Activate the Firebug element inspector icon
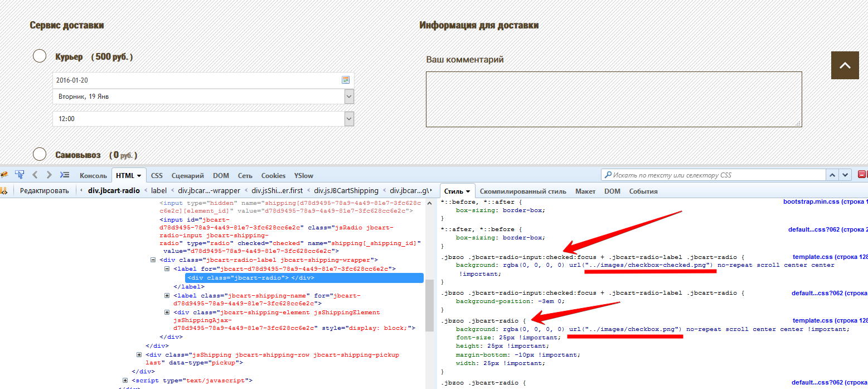The image size is (868, 389). tap(20, 175)
